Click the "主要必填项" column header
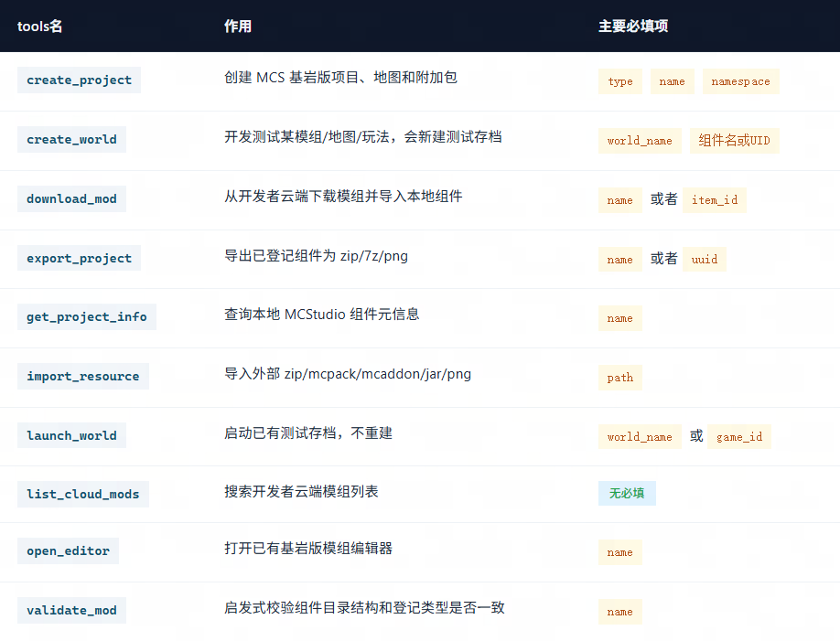840x641 pixels. click(633, 27)
